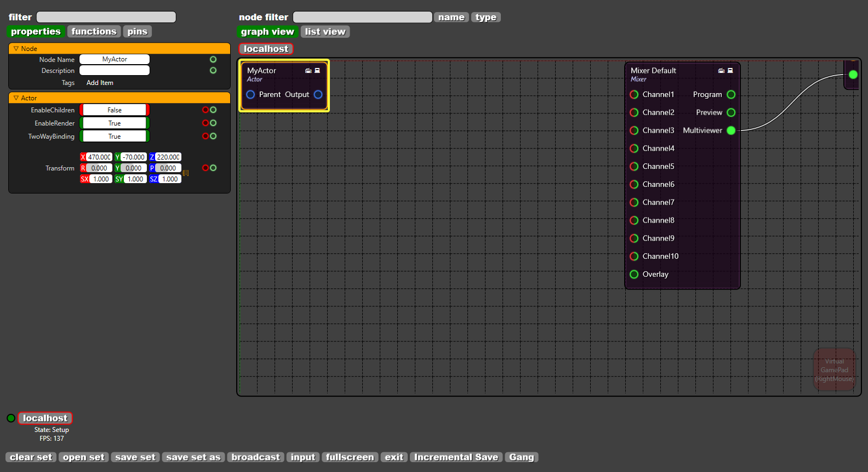Click the Program output pin on Mixer
The image size is (868, 472).
[731, 94]
